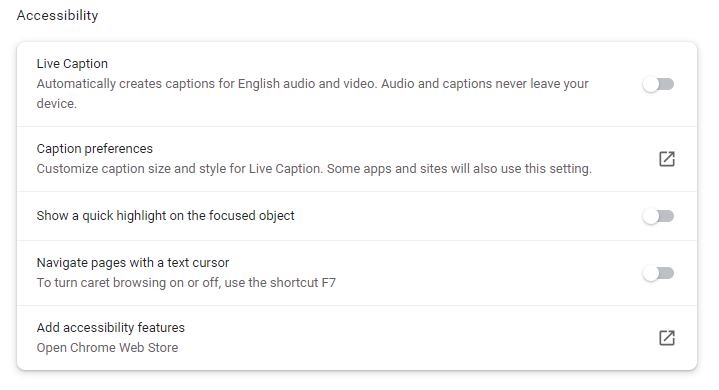Click the caret browsing shortcut F7 description
This screenshot has width=719, height=390.
[186, 283]
